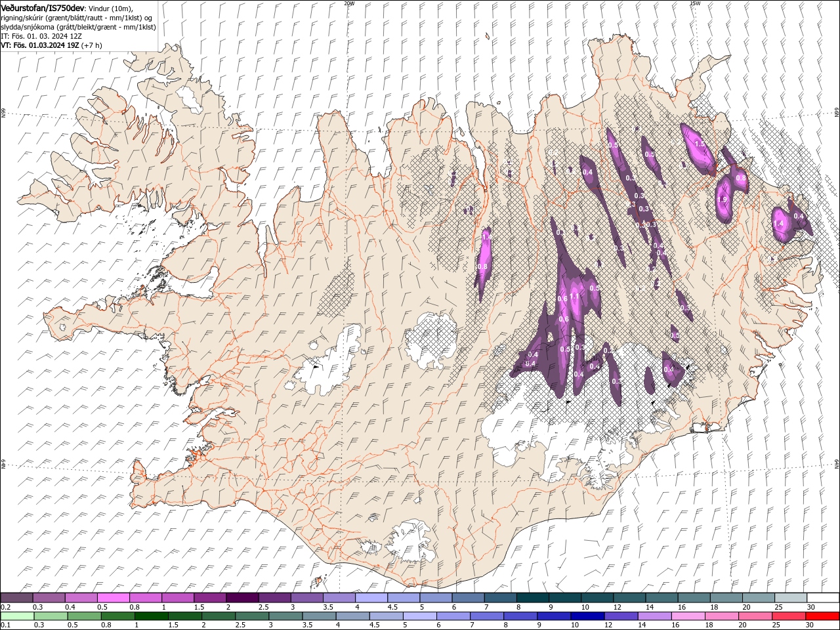Screen dimensions: 840x630
Task: Select the bright pink 0.5 snow legend swatch
Action: pyautogui.click(x=113, y=598)
